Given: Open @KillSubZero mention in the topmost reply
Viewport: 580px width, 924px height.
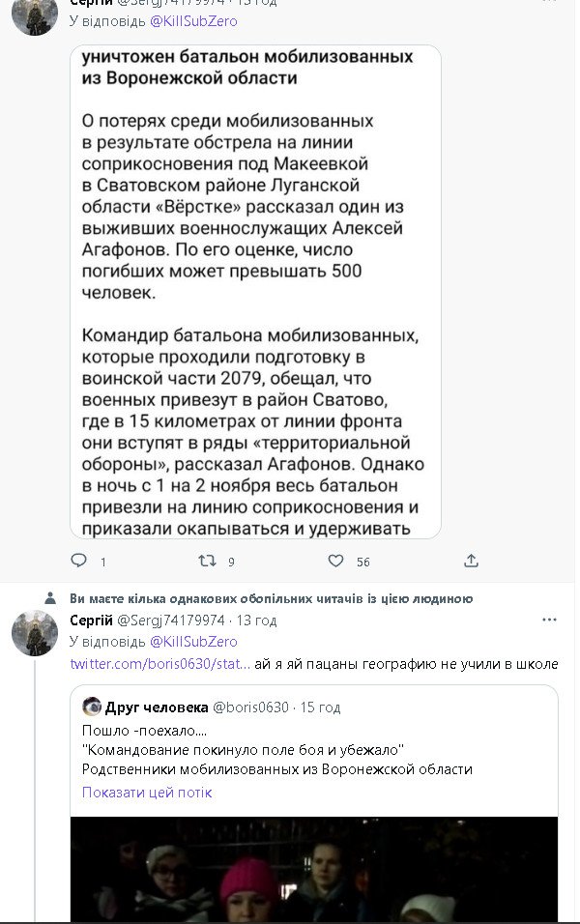Looking at the screenshot, I should pos(193,21).
